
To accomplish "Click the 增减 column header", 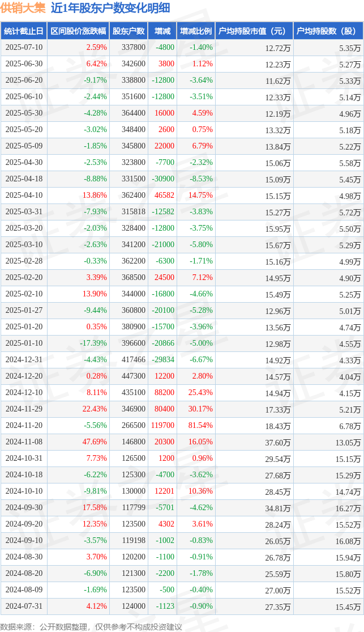I will tap(162, 31).
